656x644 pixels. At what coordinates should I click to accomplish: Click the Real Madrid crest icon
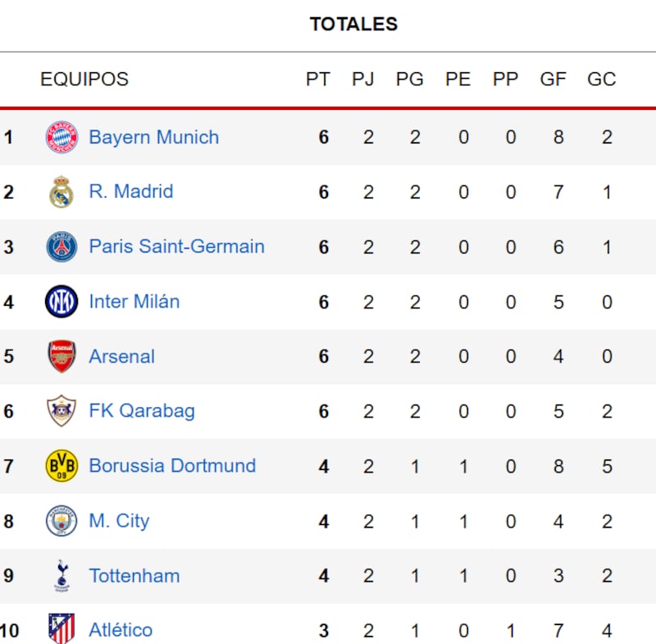pos(61,192)
